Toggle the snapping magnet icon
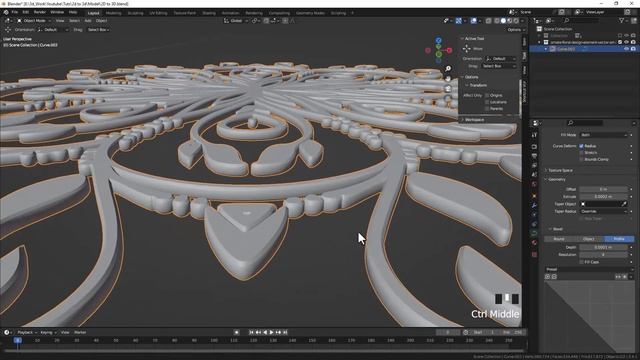Image resolution: width=640 pixels, height=360 pixels. [x=266, y=20]
